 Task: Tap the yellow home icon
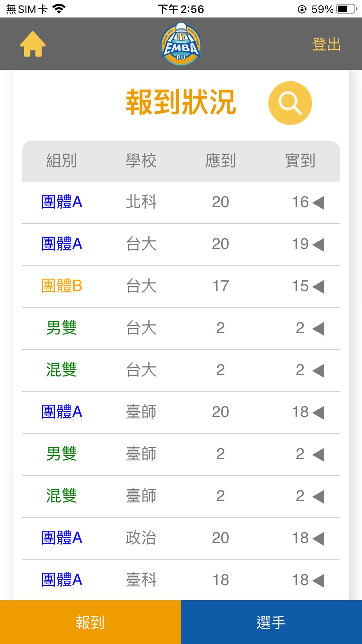(x=33, y=44)
